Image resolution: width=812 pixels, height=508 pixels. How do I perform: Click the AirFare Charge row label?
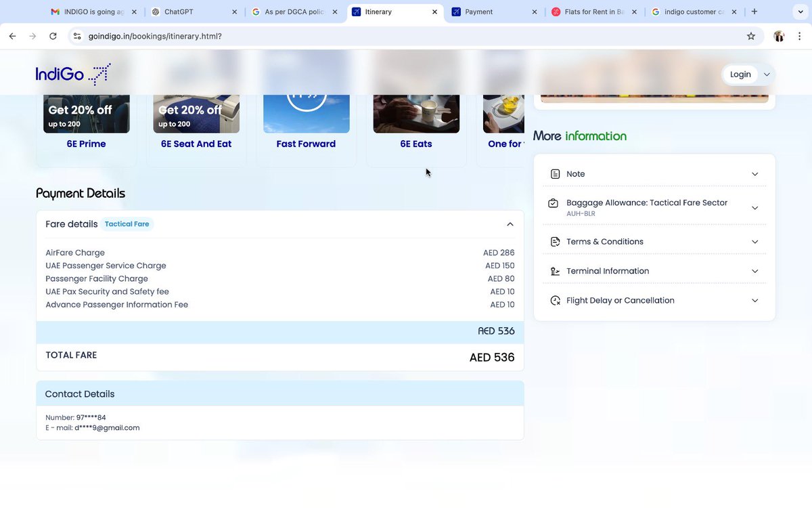[75, 253]
